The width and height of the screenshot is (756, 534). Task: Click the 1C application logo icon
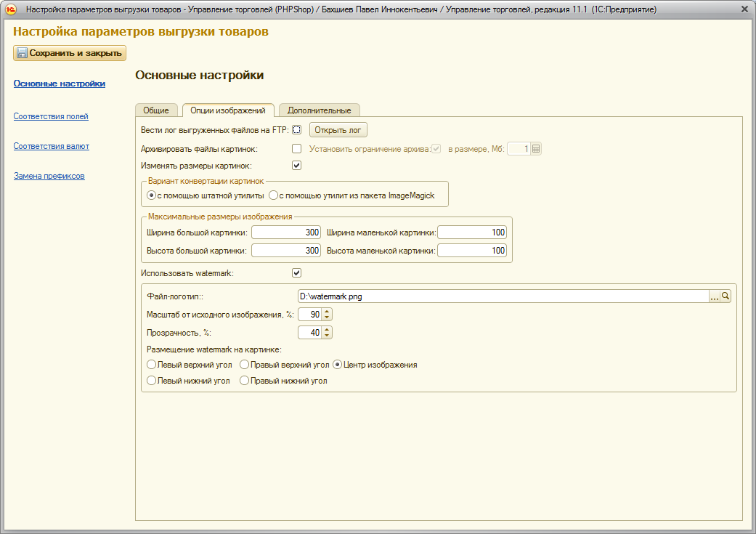[x=11, y=9]
